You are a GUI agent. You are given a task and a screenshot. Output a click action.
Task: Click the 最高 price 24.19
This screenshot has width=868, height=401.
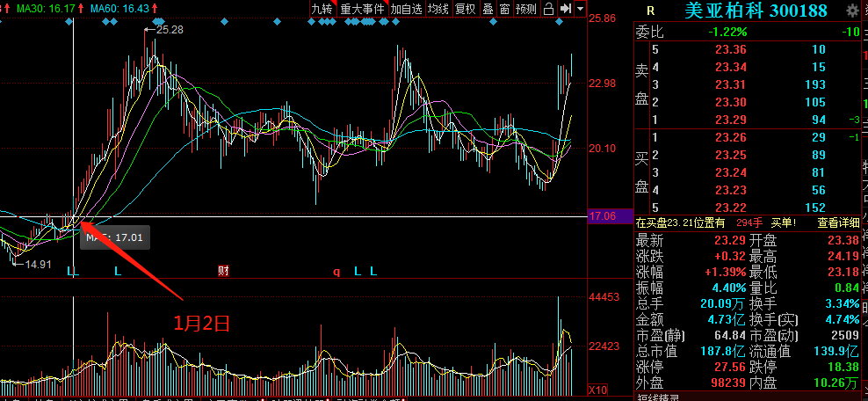point(843,257)
